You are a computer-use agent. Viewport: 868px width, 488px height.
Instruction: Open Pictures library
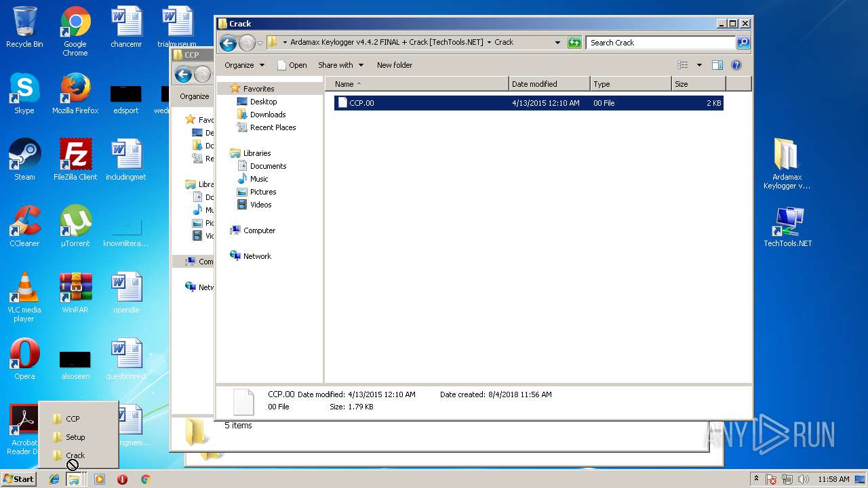[x=262, y=192]
